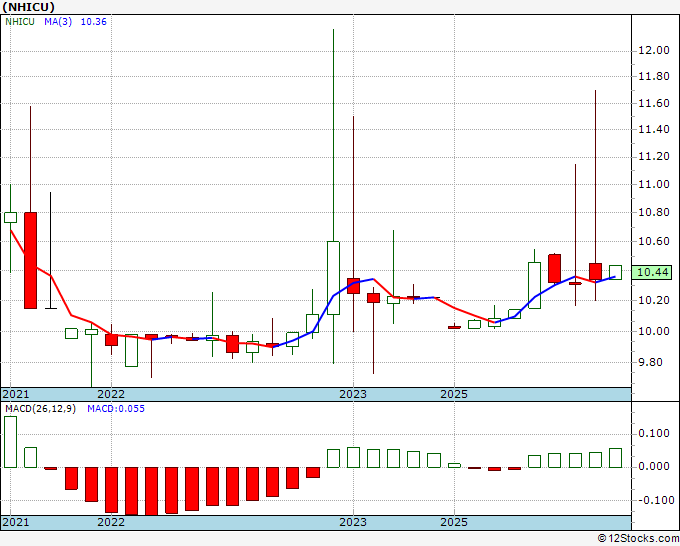Click 2025 on the price chart time axis
The image size is (680, 546).
point(454,394)
